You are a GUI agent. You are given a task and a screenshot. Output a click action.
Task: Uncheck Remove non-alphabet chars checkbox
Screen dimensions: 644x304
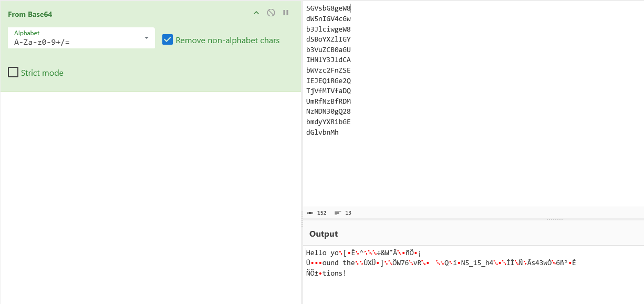[168, 40]
